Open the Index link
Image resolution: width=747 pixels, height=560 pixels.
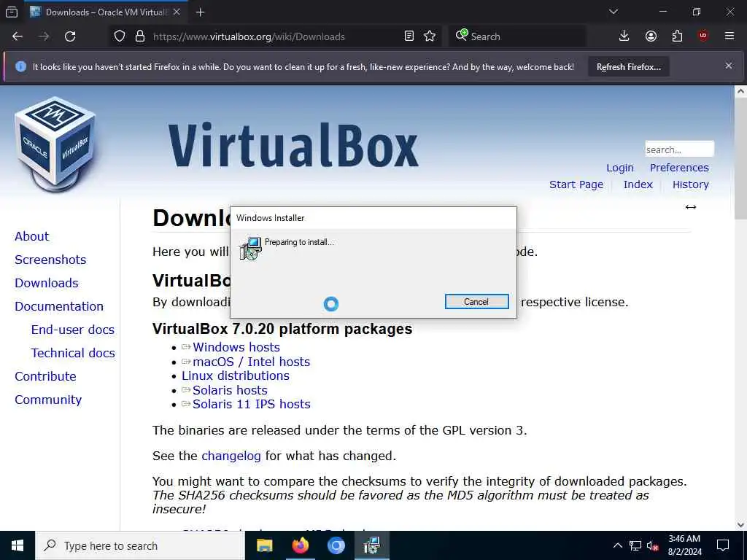(638, 184)
